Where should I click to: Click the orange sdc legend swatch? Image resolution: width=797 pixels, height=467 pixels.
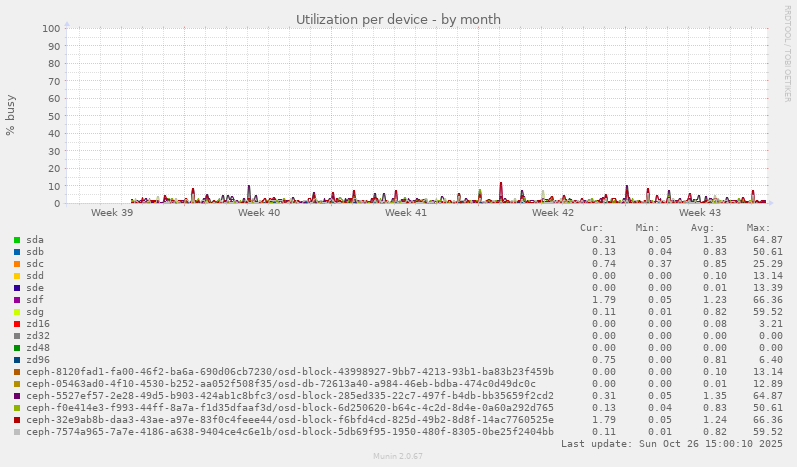pyautogui.click(x=17, y=264)
